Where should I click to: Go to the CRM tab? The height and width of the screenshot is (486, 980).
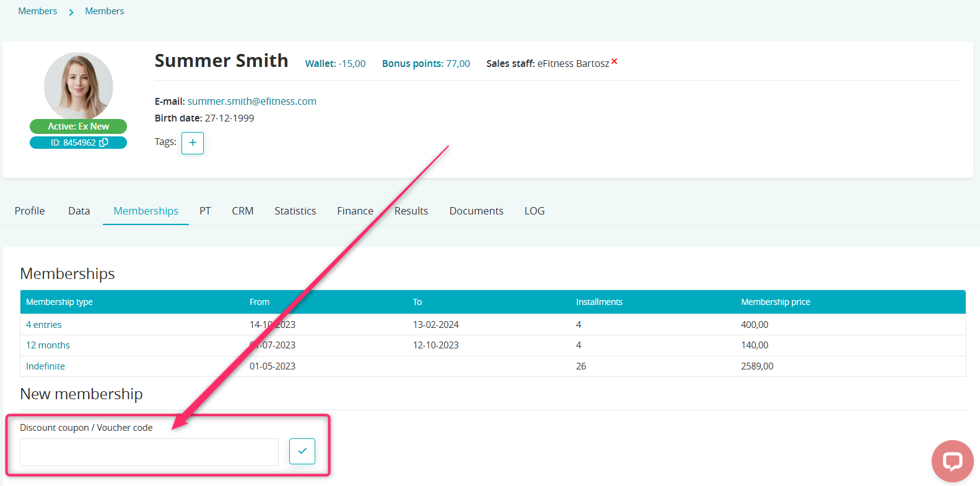(242, 211)
